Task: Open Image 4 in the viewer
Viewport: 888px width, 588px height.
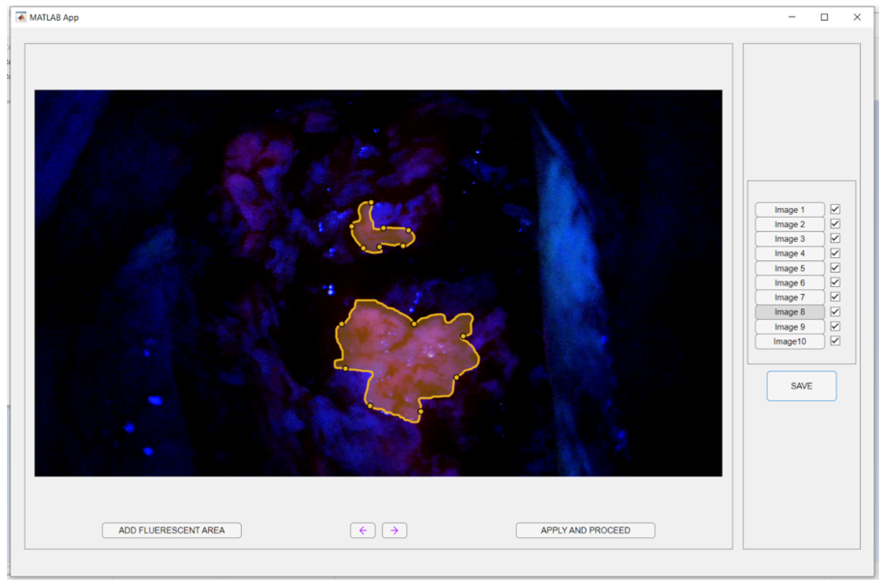Action: coord(789,253)
